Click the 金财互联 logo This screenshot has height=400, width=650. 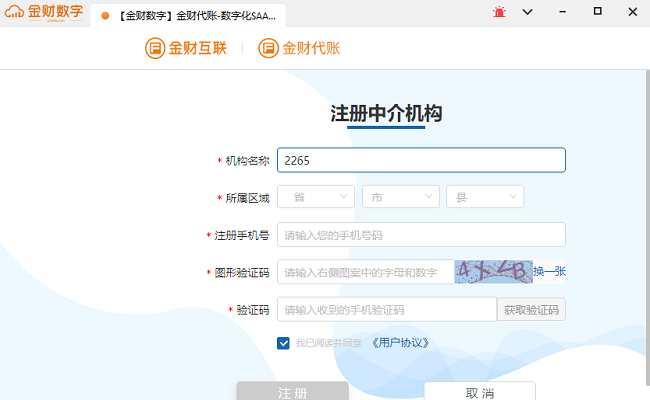tap(186, 48)
